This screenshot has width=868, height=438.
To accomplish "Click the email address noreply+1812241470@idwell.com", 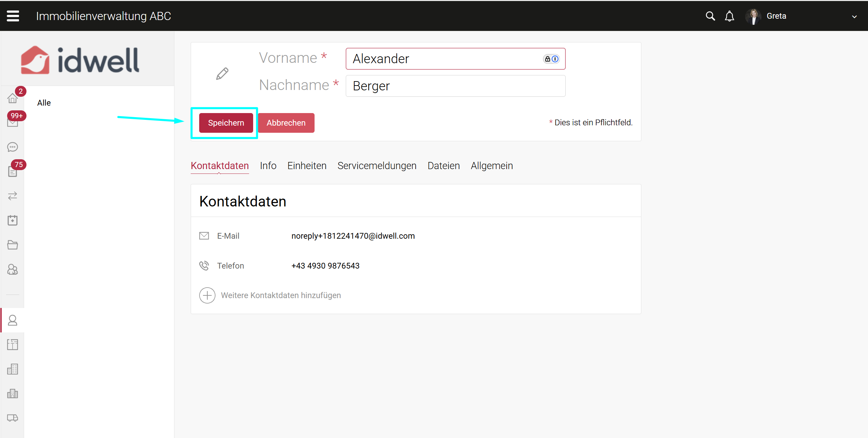I will tap(353, 236).
